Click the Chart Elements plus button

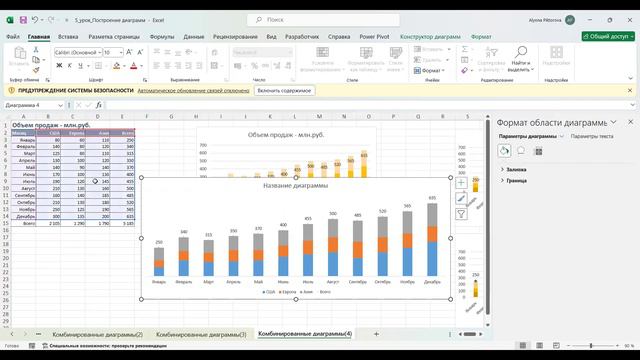click(x=461, y=182)
